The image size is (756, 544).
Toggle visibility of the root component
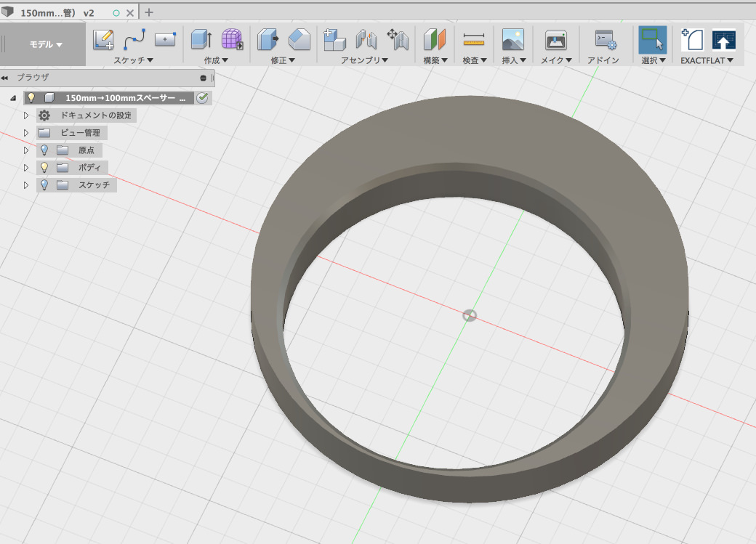[x=31, y=98]
